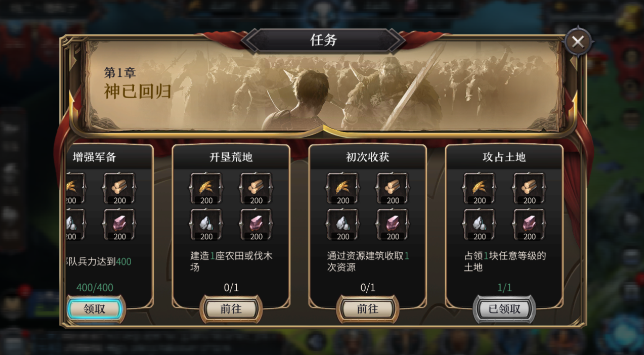This screenshot has width=644, height=355.
Task: Select wheat reward icon in 开垦荒地 card
Action: (206, 189)
